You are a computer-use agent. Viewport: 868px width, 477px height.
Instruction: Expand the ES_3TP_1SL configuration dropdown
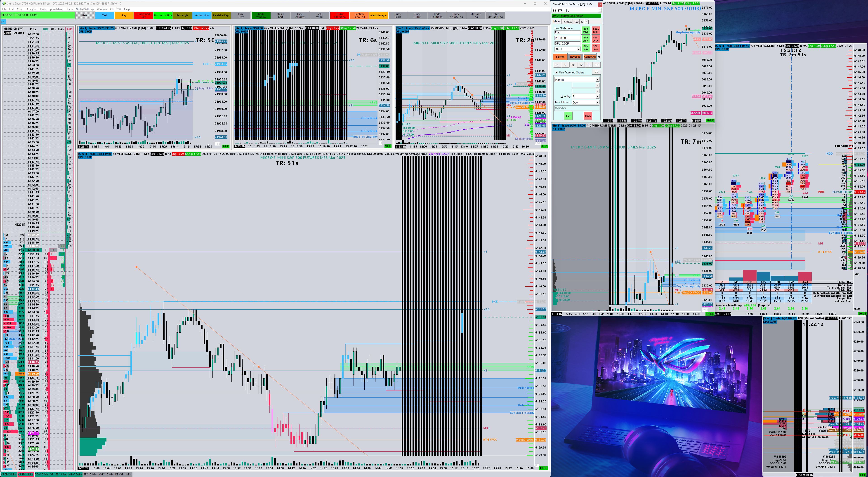tap(599, 10)
